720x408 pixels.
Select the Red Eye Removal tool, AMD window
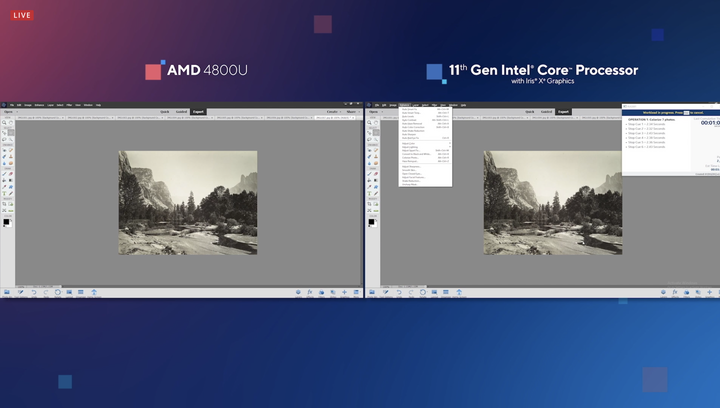pyautogui.click(x=4, y=150)
